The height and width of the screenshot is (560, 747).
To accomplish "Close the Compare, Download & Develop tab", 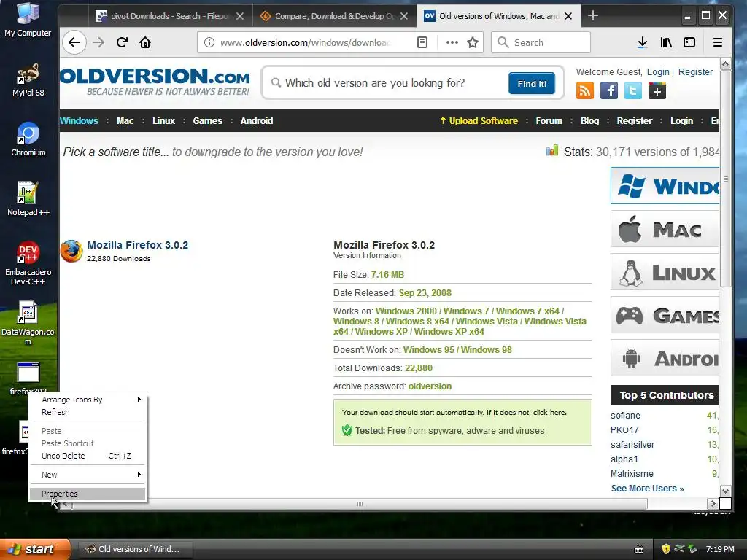I will pos(404,16).
